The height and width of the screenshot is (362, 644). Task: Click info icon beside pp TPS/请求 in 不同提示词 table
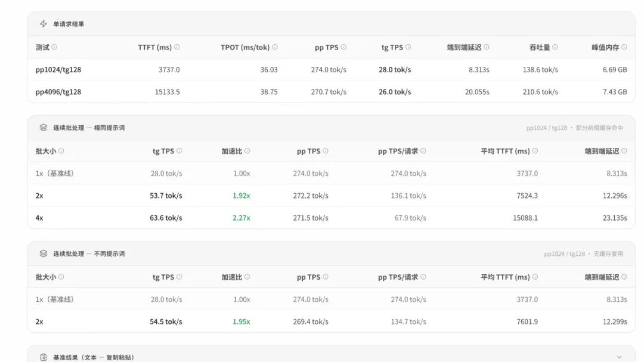pos(423,277)
